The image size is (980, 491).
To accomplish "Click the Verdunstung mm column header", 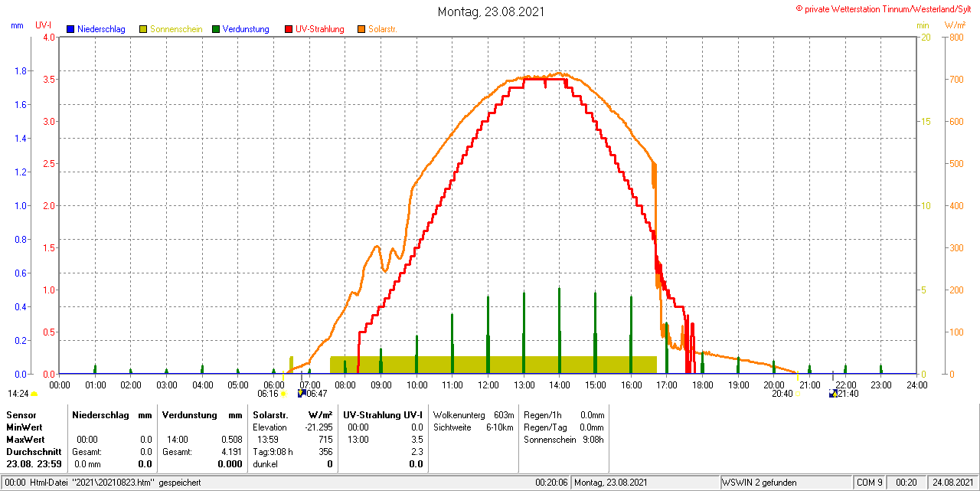I will (x=202, y=414).
